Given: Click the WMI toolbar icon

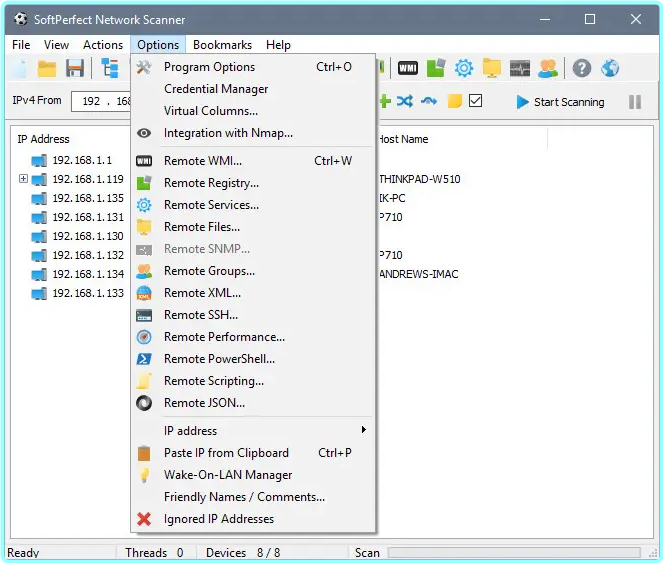Looking at the screenshot, I should coord(408,68).
